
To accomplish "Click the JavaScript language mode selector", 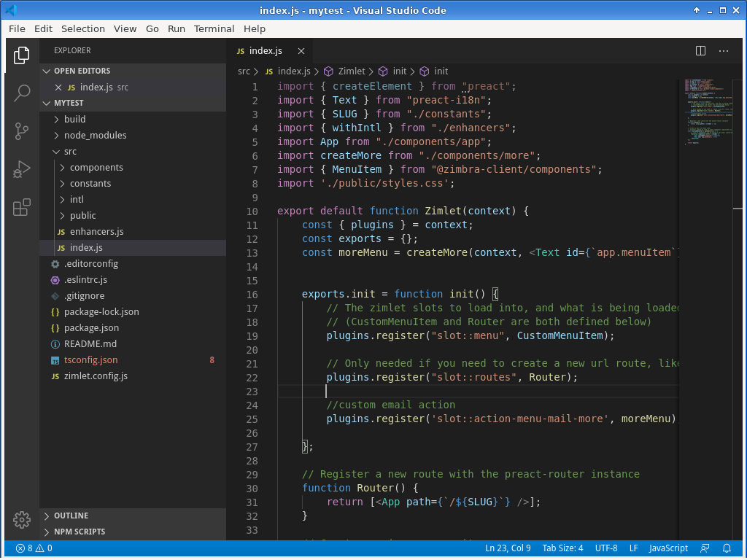I will point(668,548).
